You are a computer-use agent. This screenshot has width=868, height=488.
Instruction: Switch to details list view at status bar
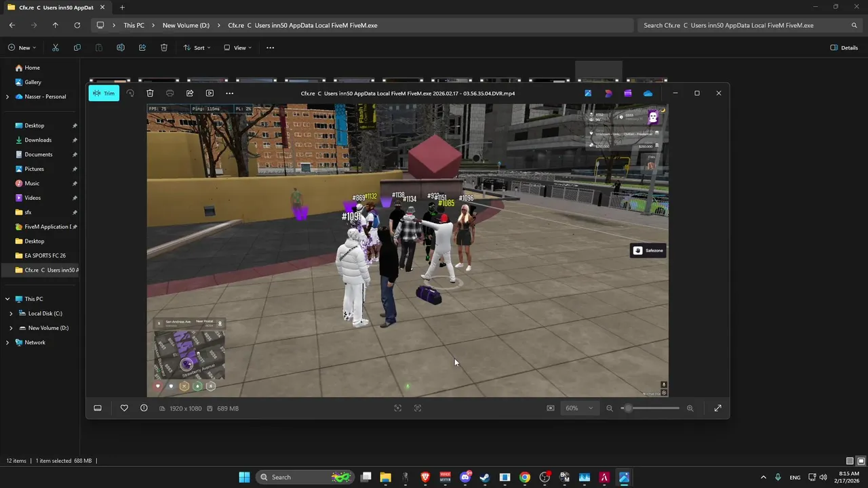(850, 461)
